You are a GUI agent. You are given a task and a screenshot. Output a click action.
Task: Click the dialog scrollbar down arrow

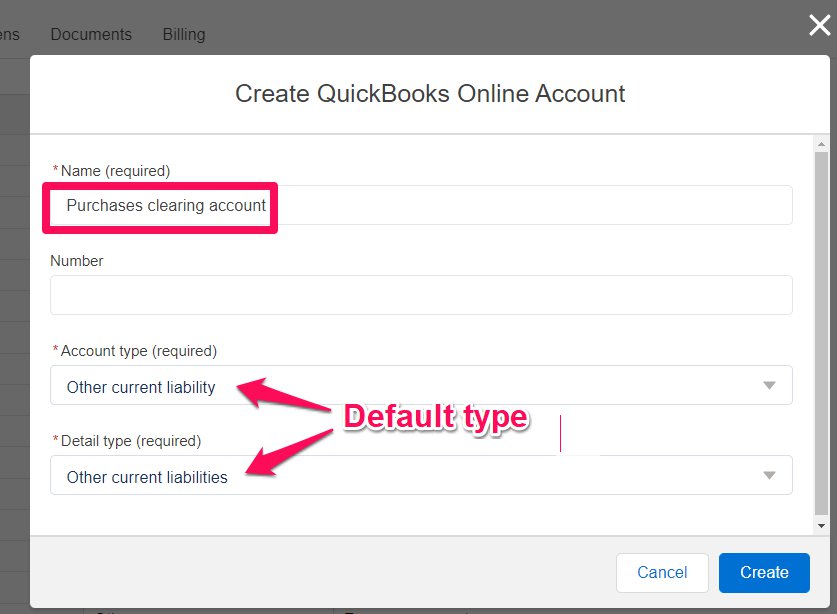click(822, 526)
